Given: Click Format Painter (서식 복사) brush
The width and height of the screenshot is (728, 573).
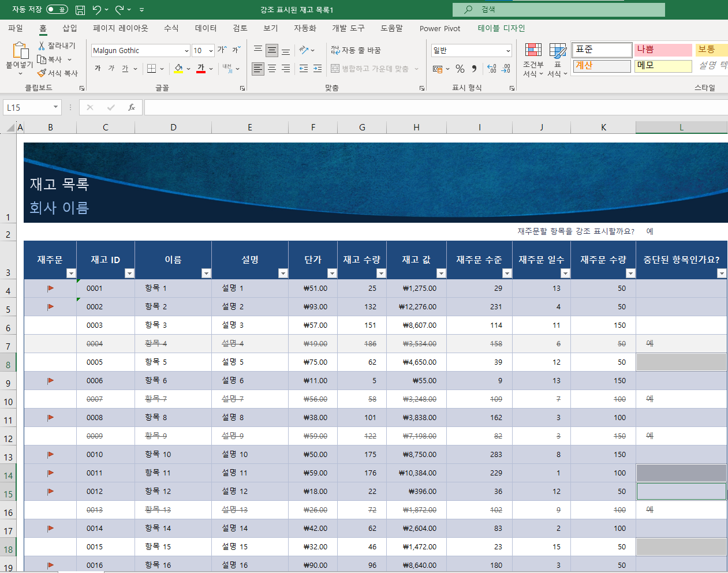Looking at the screenshot, I should coord(42,73).
